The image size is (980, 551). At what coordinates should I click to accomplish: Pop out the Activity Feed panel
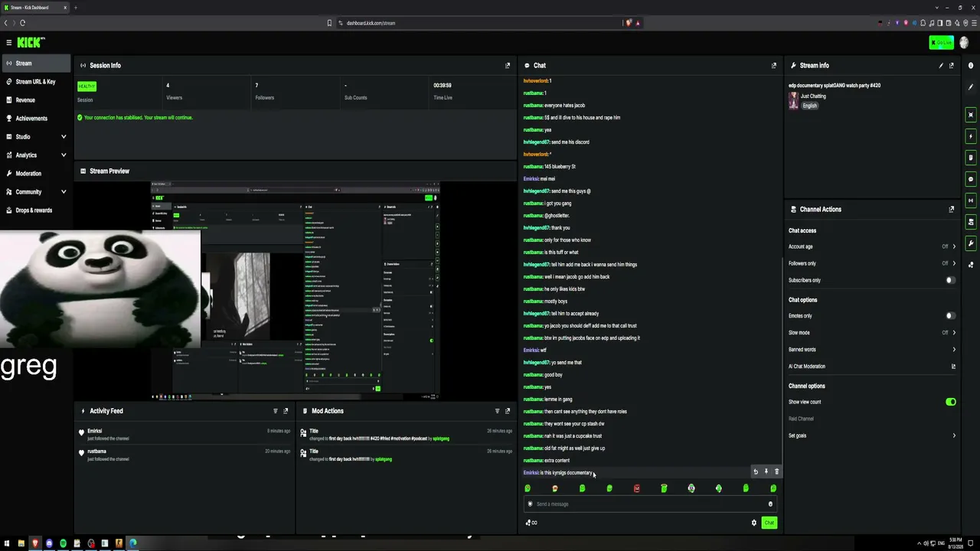[x=286, y=411]
